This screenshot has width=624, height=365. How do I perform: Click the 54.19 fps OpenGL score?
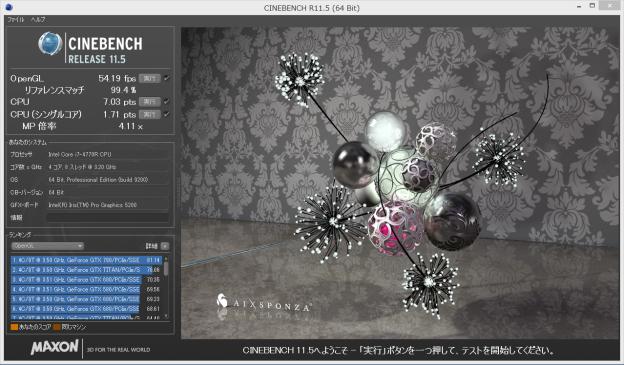[117, 78]
